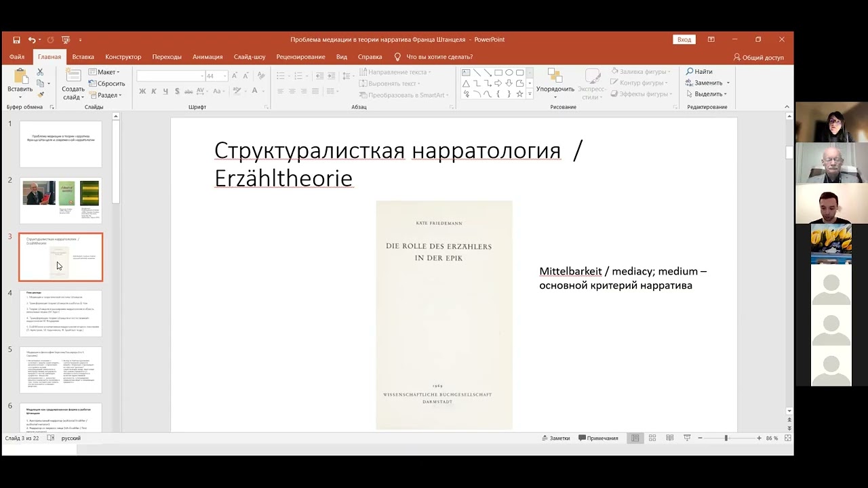Click the slide title Структуралисткая нарратология
This screenshot has height=488, width=868.
tap(399, 163)
